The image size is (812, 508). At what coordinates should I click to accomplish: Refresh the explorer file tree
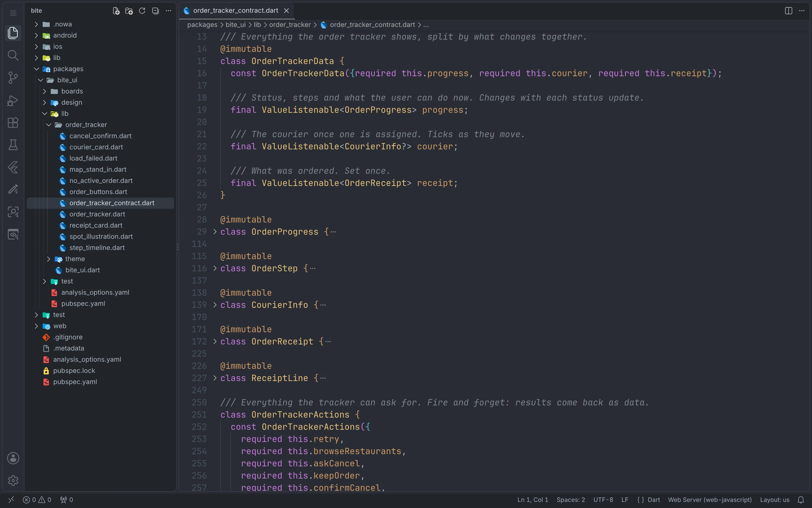click(142, 11)
